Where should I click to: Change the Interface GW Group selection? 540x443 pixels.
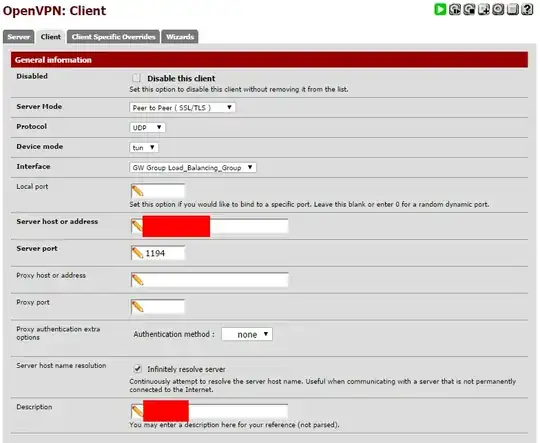pos(193,168)
